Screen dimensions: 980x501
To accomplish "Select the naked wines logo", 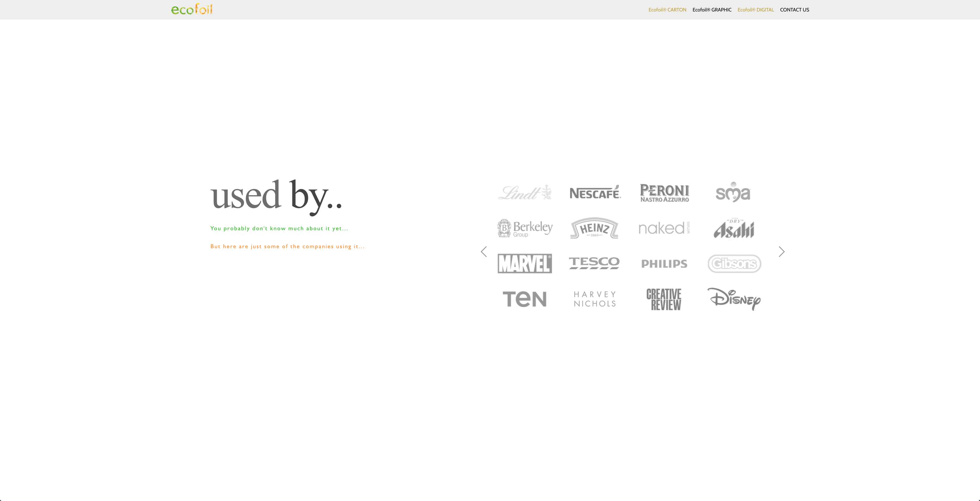I will tap(664, 228).
